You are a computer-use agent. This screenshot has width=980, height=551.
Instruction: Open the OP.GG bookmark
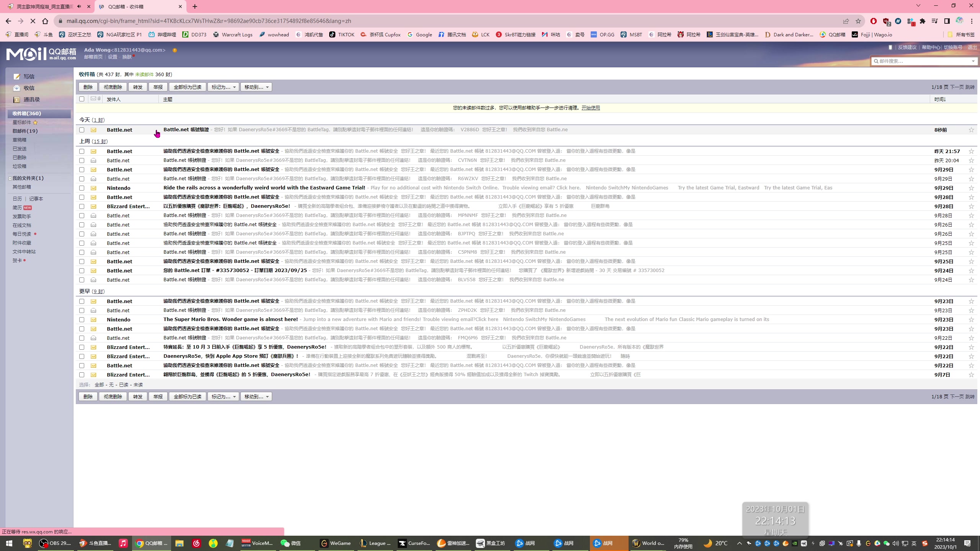click(603, 34)
